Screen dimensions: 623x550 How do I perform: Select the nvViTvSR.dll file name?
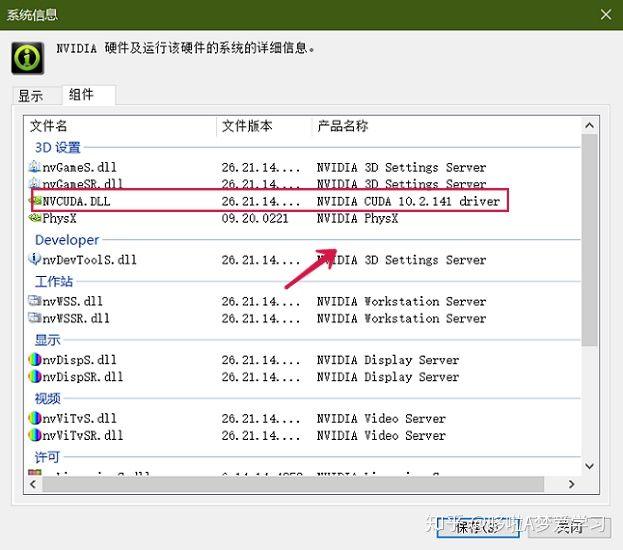(83, 436)
